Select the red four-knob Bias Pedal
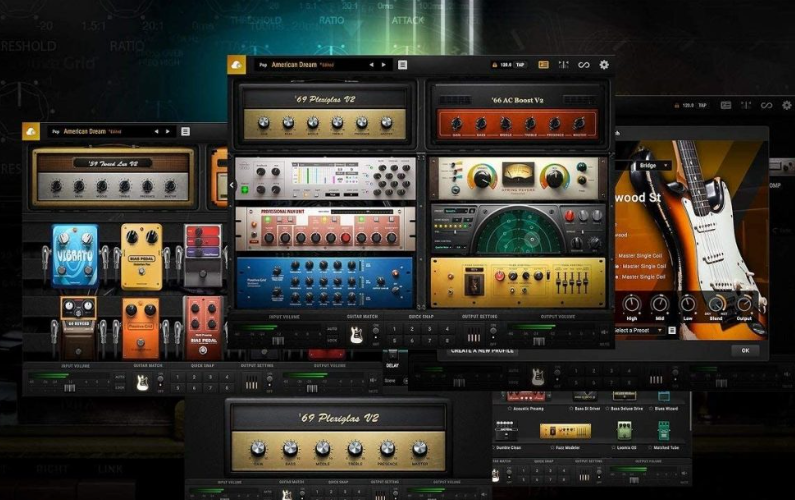Image resolution: width=795 pixels, height=500 pixels. coord(203,327)
